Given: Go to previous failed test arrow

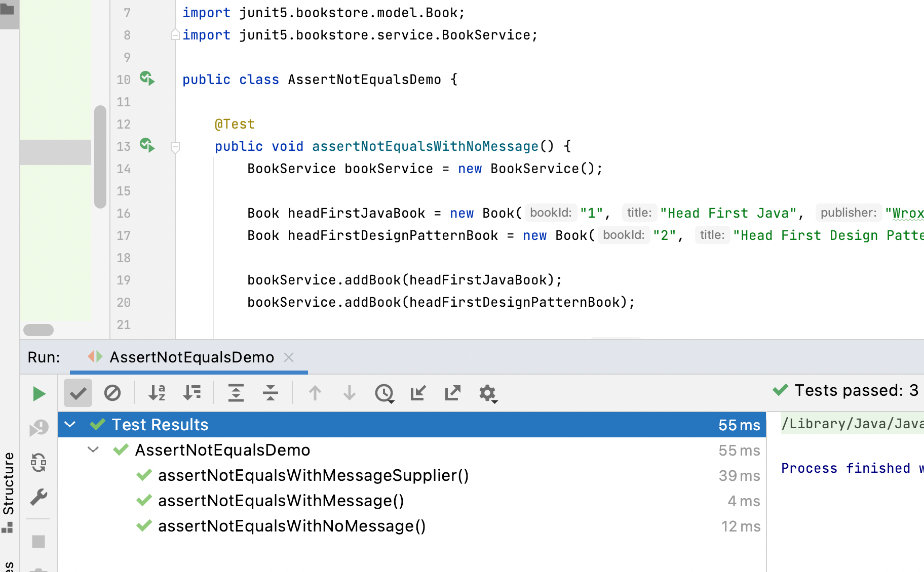Looking at the screenshot, I should coord(315,393).
